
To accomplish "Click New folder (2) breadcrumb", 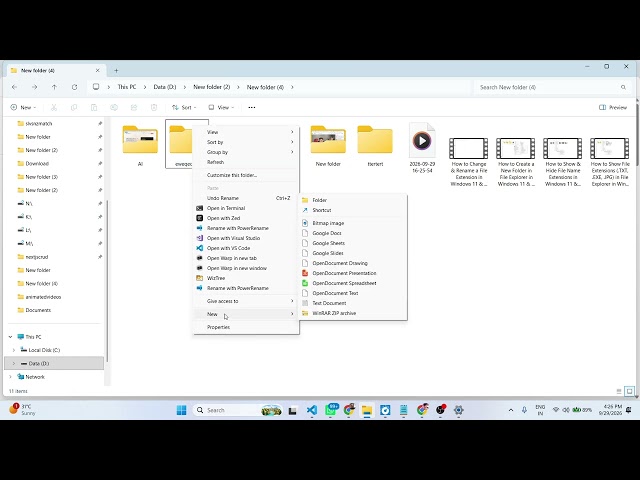I will pos(211,87).
